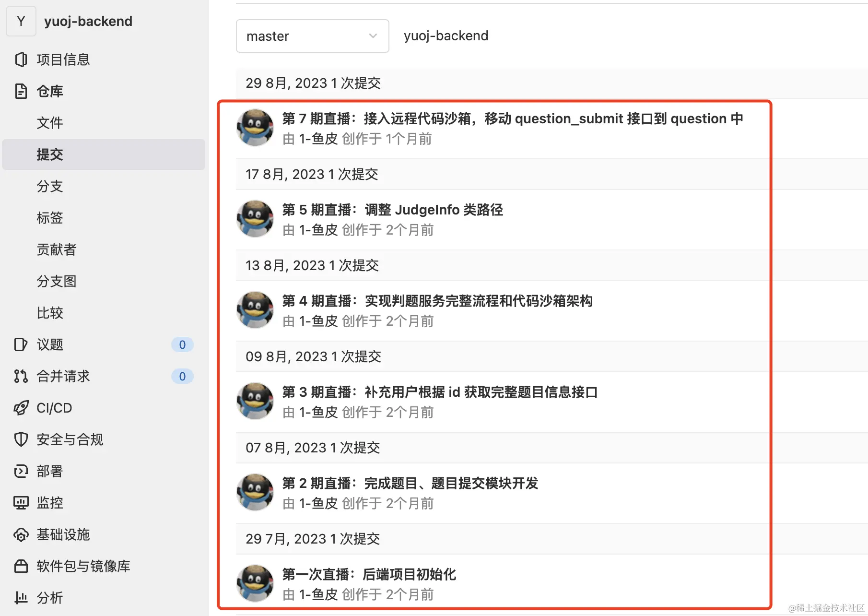The image size is (868, 616).
Task: Open 分支图 graph page
Action: [57, 281]
